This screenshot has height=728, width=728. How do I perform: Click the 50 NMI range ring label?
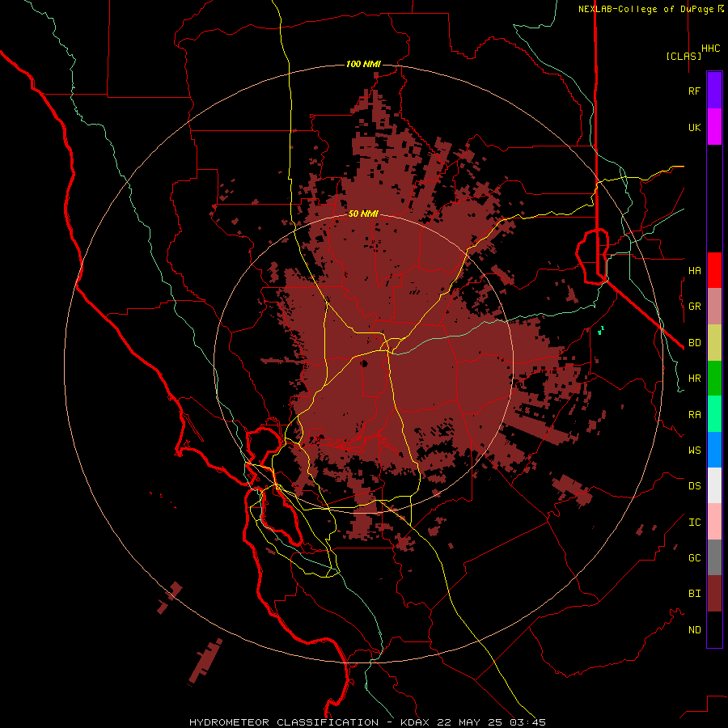[363, 214]
